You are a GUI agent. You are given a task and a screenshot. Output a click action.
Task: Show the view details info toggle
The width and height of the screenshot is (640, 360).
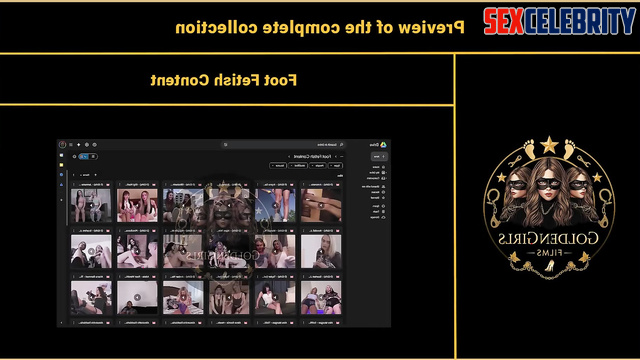click(x=74, y=156)
